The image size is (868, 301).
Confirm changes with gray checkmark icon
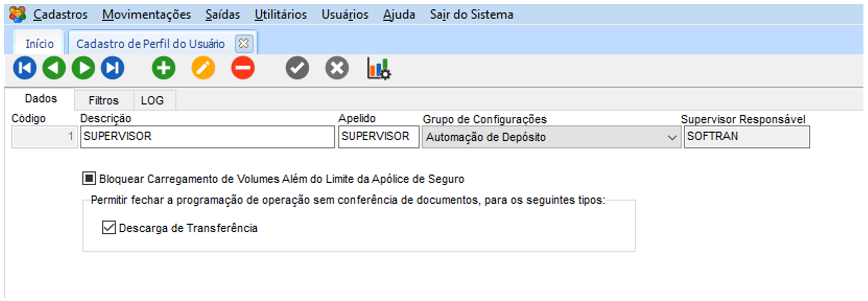[x=297, y=68]
